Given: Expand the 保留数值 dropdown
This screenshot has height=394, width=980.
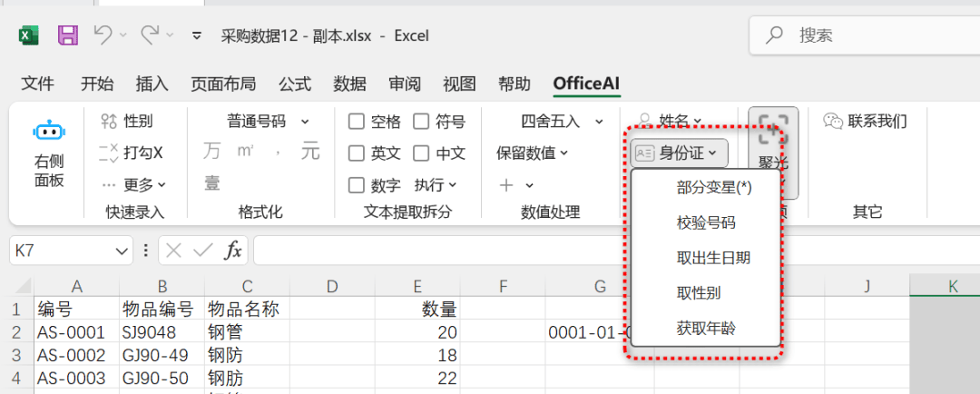Looking at the screenshot, I should 532,153.
